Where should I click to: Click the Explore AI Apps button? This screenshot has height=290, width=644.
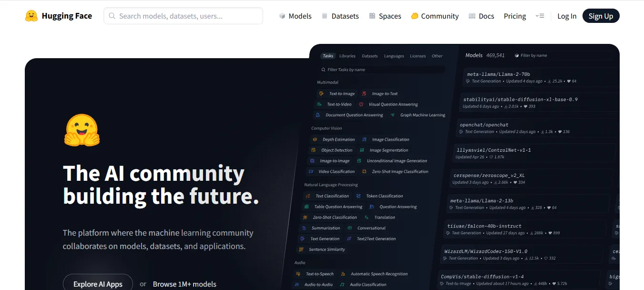pos(98,283)
